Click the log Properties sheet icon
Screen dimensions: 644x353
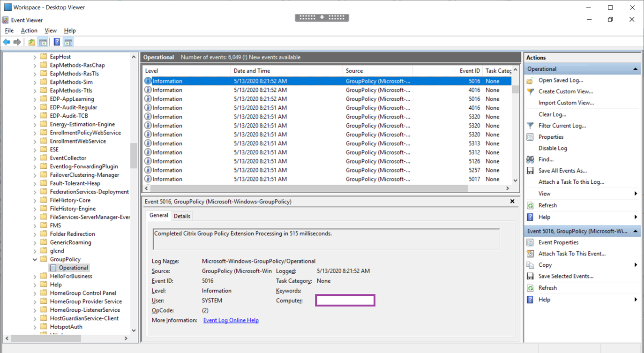(x=530, y=137)
